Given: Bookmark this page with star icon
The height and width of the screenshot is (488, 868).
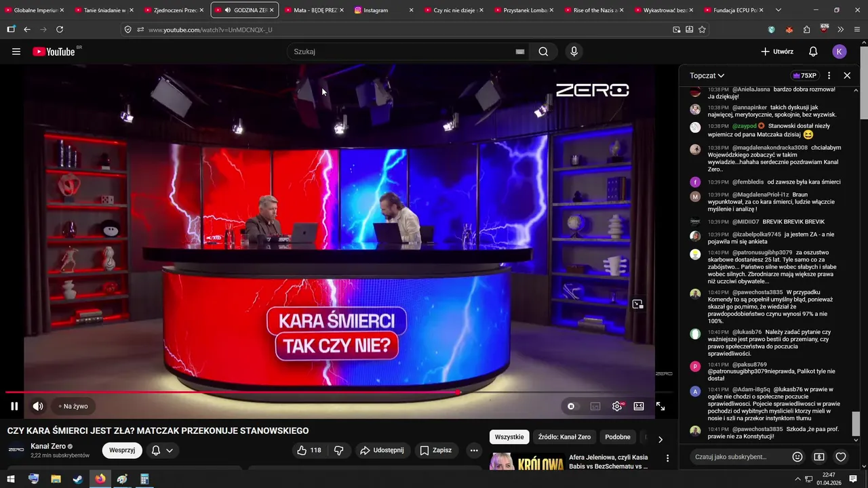Looking at the screenshot, I should [x=702, y=29].
